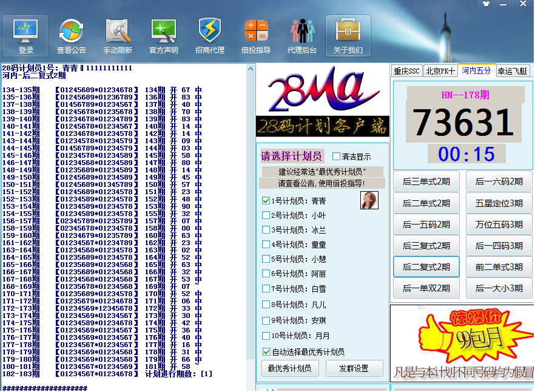Check 5号计划员 小慧 checkbox

(266, 259)
